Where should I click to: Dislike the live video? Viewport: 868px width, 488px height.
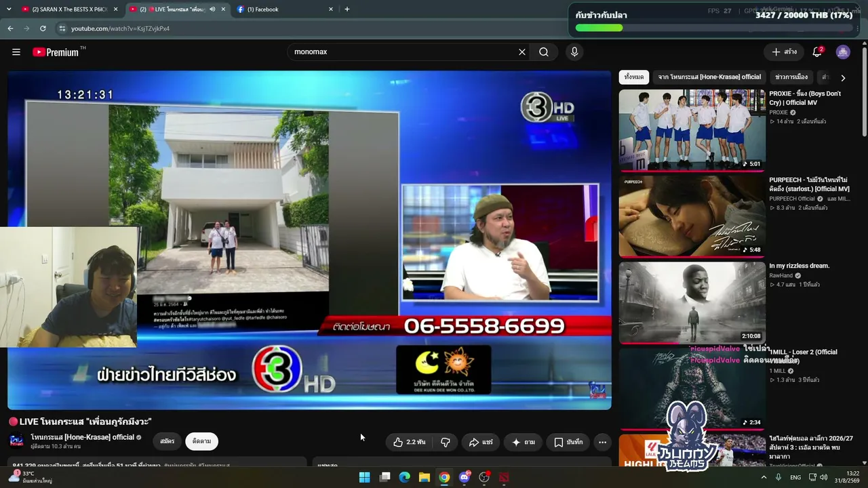pos(446,442)
